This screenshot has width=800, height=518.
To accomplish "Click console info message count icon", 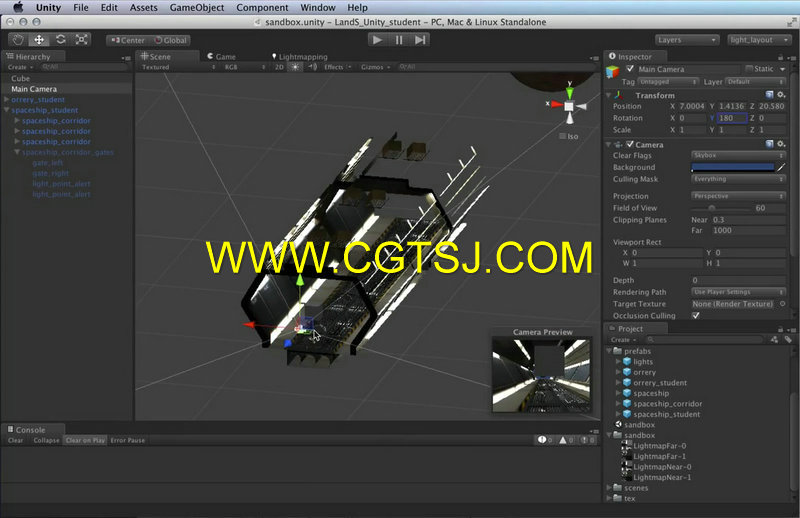I will coord(544,440).
